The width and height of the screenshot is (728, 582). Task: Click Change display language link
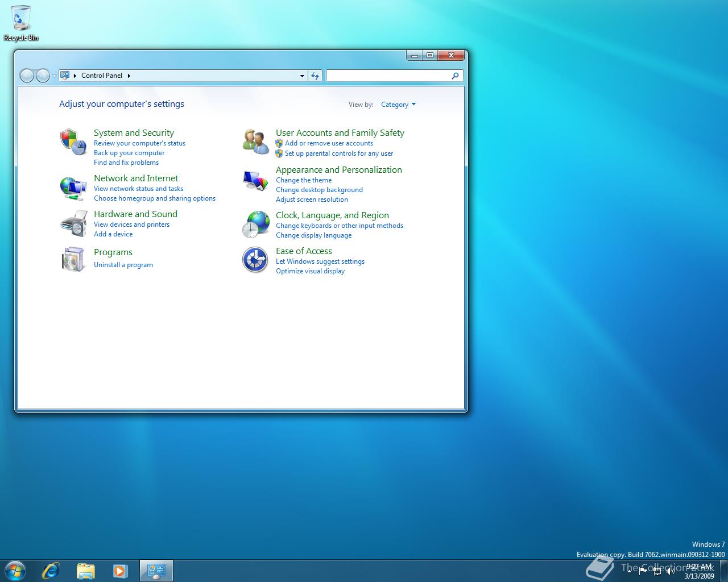[313, 235]
